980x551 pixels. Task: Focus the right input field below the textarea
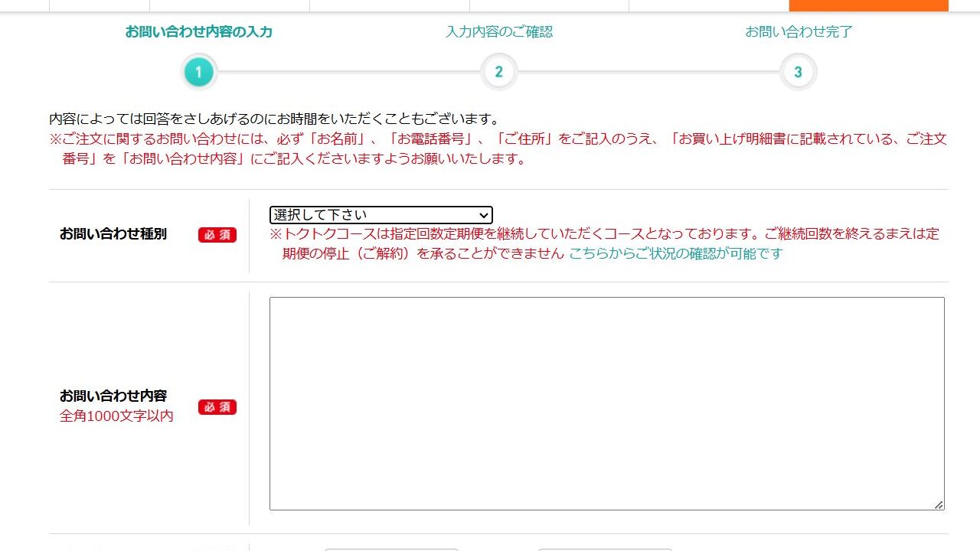click(x=605, y=549)
